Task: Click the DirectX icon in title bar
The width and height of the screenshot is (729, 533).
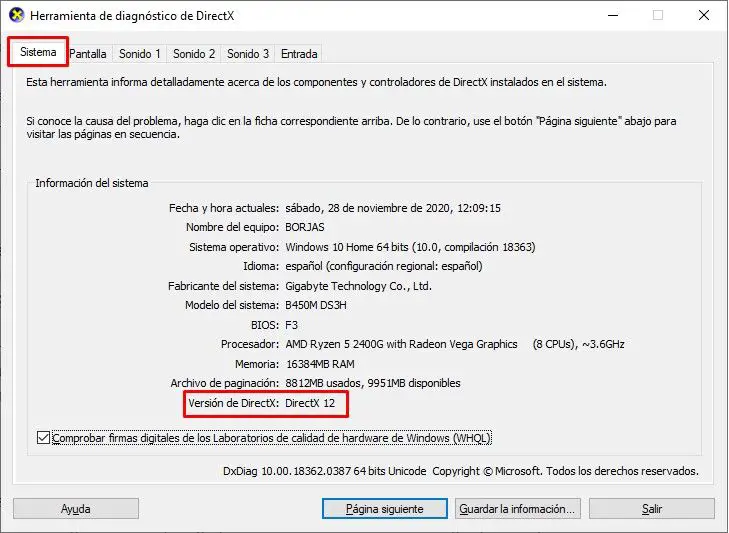Action: (16, 15)
